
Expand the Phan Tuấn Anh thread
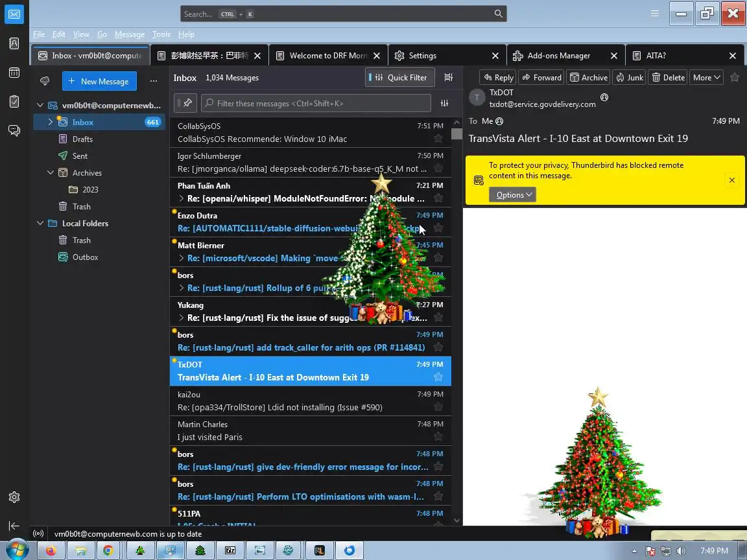[181, 198]
